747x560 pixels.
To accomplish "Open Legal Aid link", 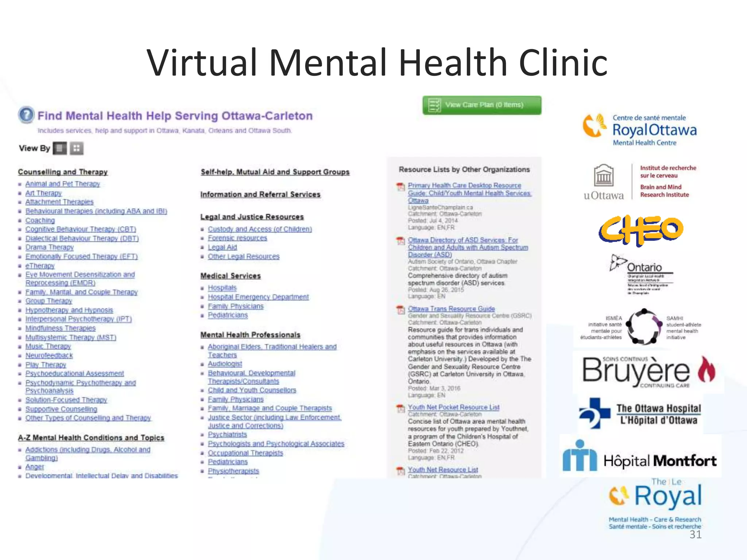I will (222, 247).
